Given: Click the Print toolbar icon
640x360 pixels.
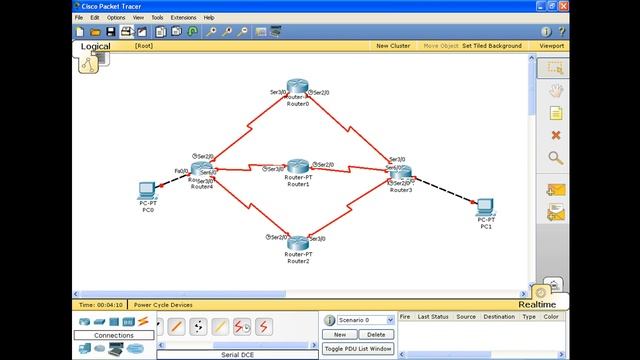Looking at the screenshot, I should (127, 32).
